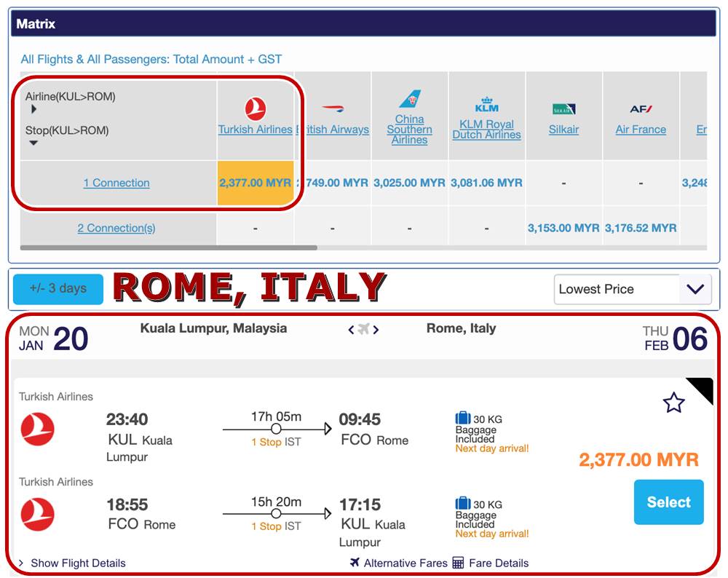Click return arrival time 17:15
This screenshot has height=578, width=728.
360,504
